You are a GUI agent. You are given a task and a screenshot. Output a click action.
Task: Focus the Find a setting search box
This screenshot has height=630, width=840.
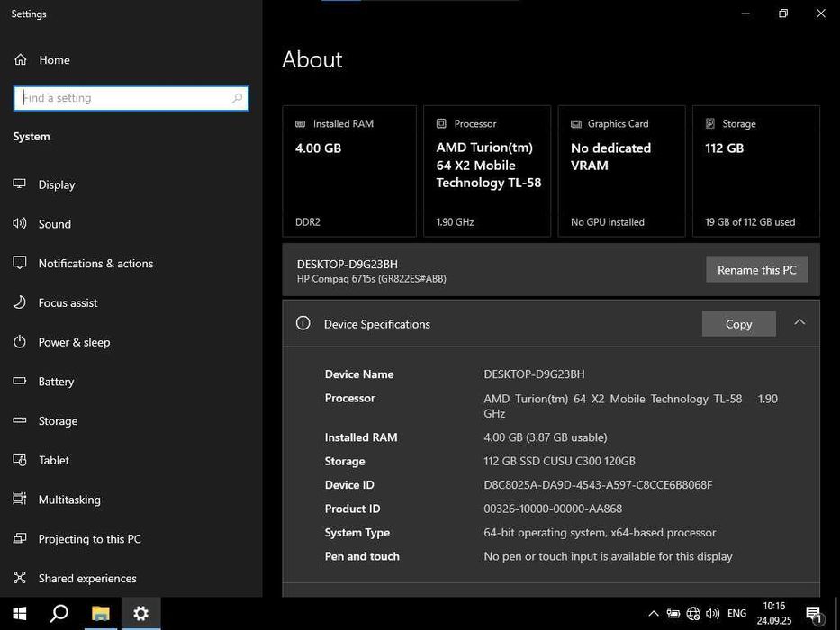click(x=131, y=98)
